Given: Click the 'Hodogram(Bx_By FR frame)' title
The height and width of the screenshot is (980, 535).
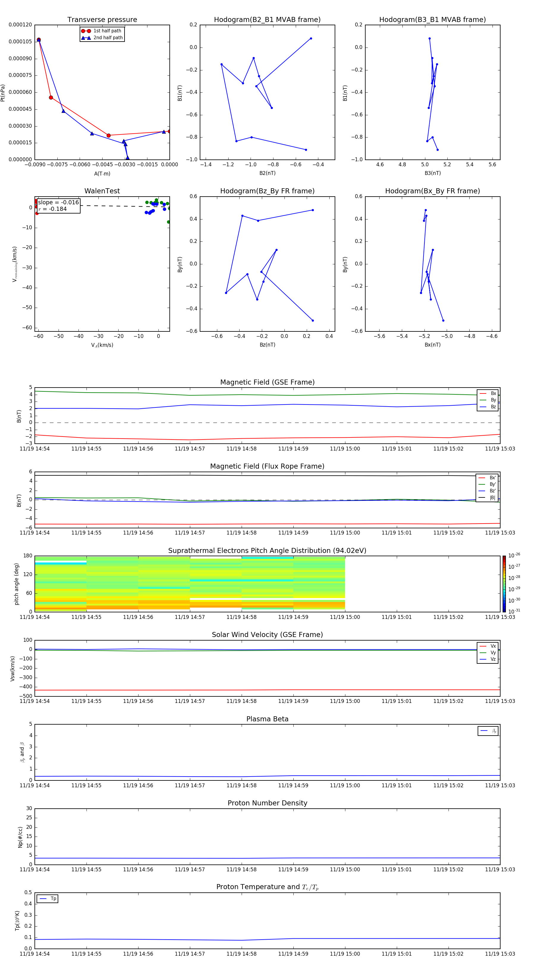Looking at the screenshot, I should coord(432,191).
